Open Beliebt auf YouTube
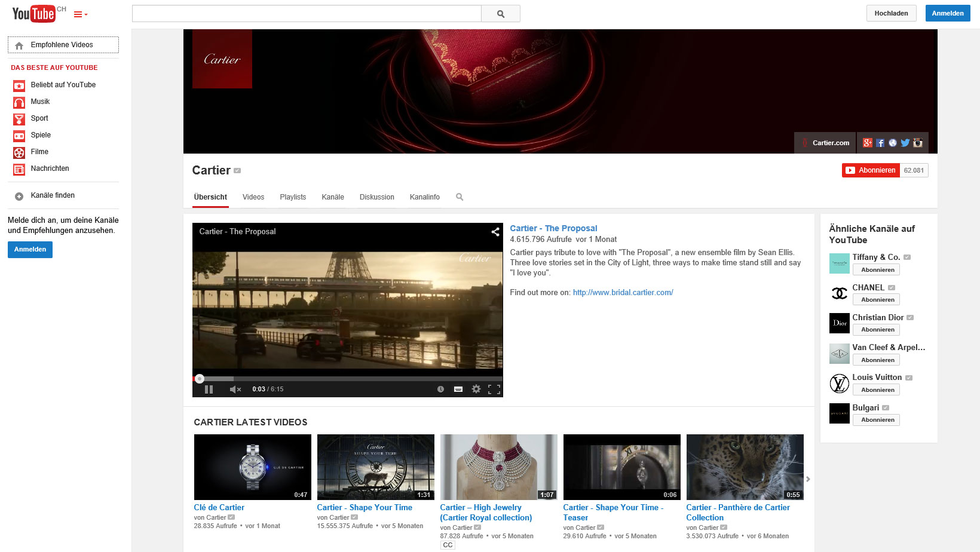This screenshot has width=980, height=552. click(x=63, y=85)
